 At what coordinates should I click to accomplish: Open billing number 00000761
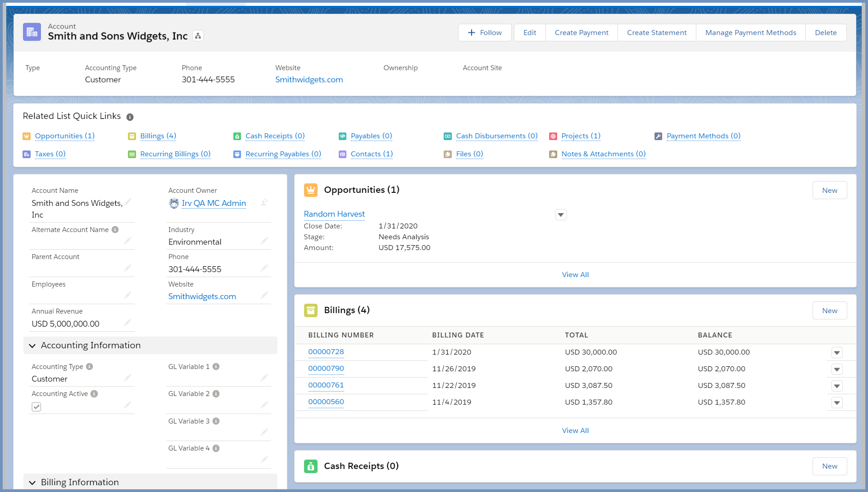tap(326, 385)
